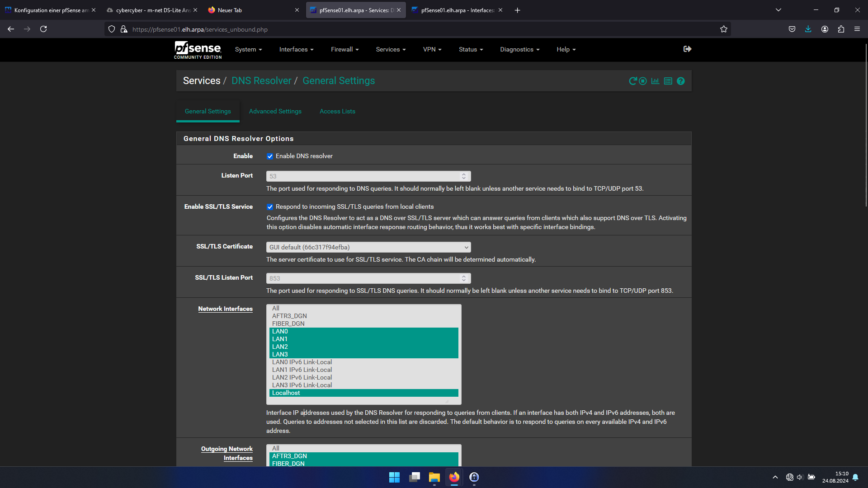The width and height of the screenshot is (868, 488).
Task: Open Firefox downloads panel
Action: pyautogui.click(x=808, y=29)
